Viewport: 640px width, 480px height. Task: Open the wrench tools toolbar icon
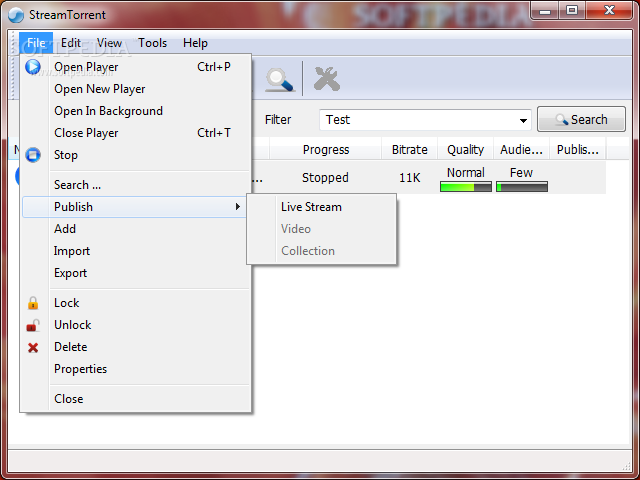pos(327,79)
